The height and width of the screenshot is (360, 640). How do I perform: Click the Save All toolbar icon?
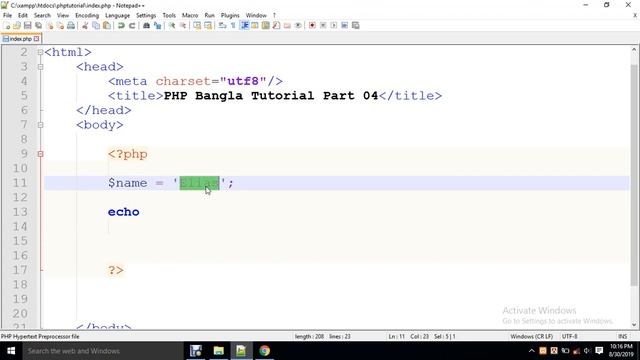tap(38, 25)
